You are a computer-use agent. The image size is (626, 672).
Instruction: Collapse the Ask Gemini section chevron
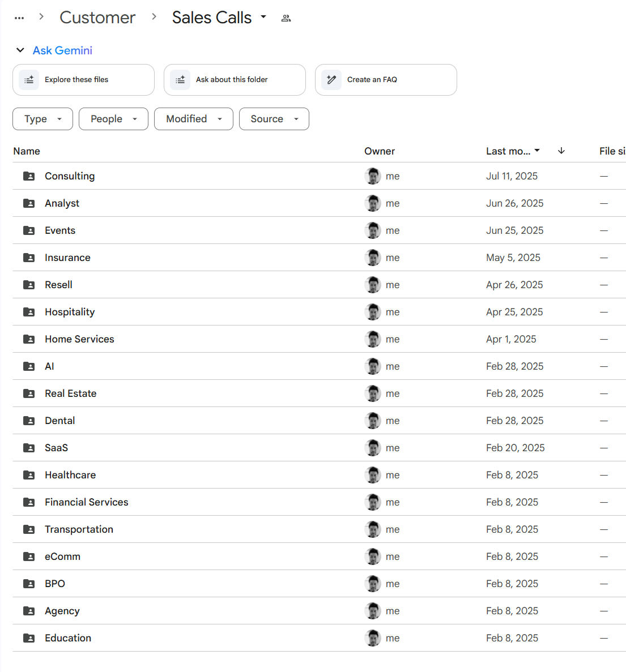tap(20, 50)
